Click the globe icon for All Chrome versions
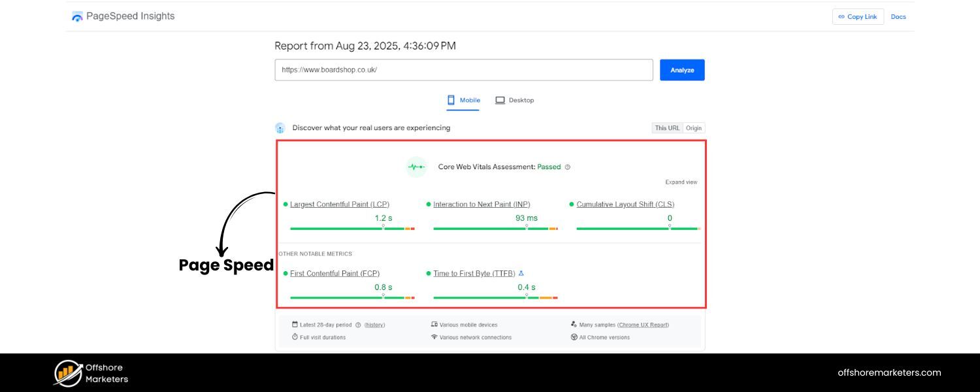Viewport: 980px width, 392px height. (x=574, y=337)
